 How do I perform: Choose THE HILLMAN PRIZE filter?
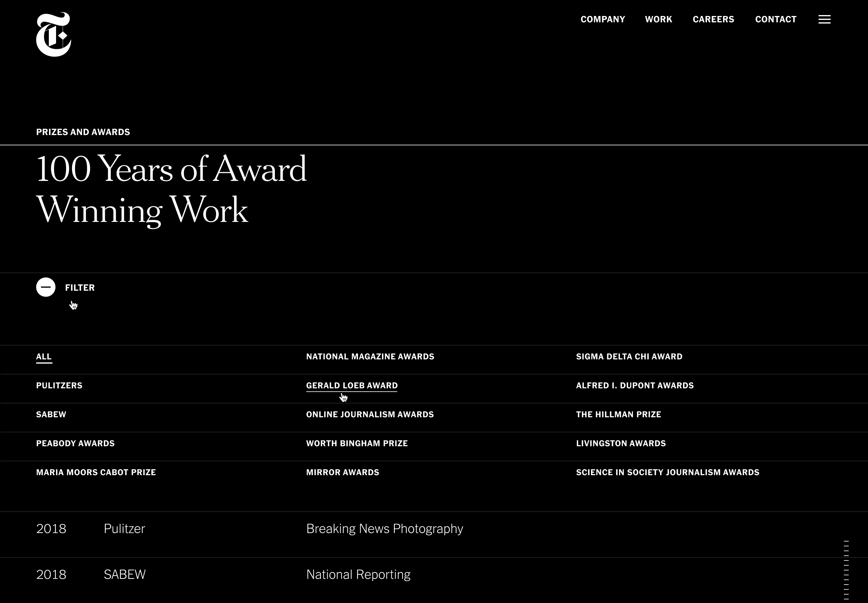coord(618,415)
